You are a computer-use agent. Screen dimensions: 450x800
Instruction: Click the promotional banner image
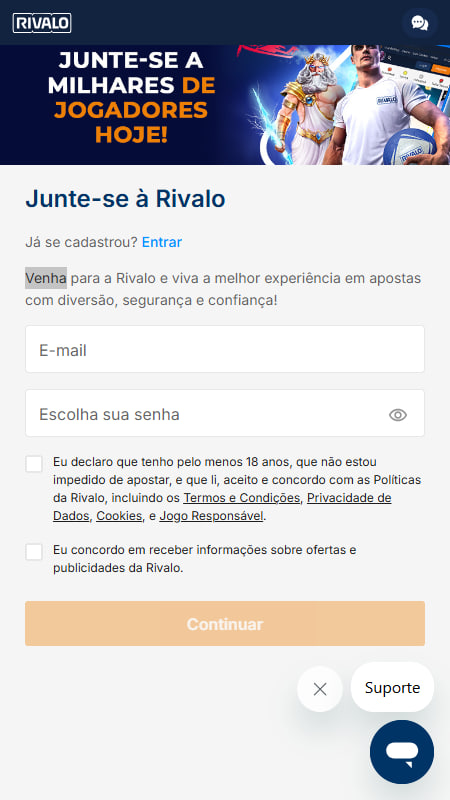[225, 105]
